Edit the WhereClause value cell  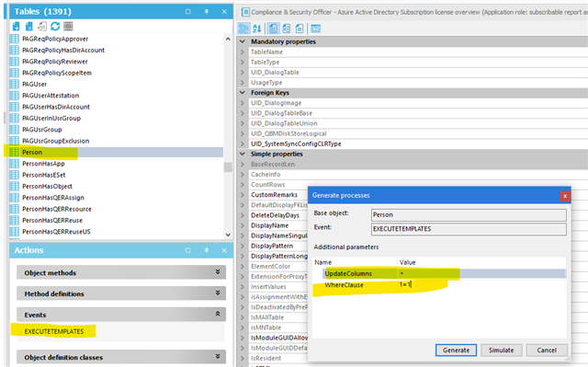(481, 285)
